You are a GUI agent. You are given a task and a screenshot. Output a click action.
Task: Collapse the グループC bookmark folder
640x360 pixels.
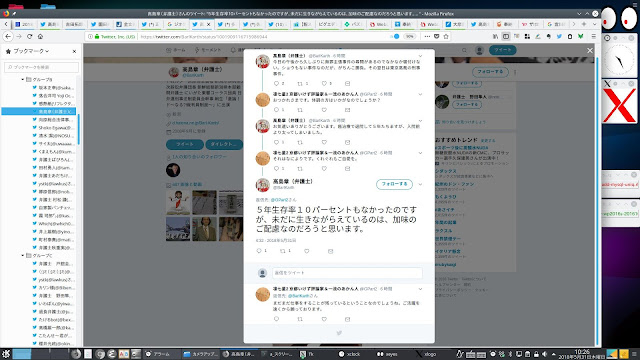pos(22,256)
